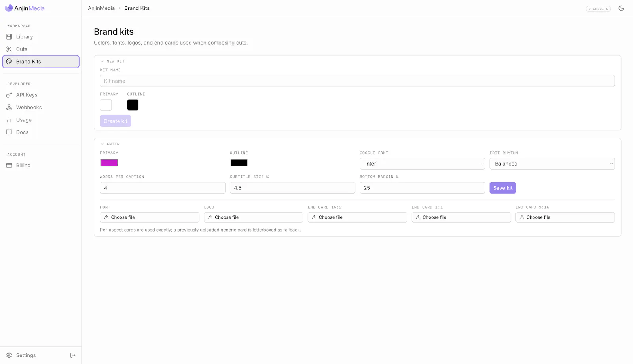Open the Edit Rhythm dropdown showing Balanced
Viewport: 633px width, 364px height.
(552, 164)
